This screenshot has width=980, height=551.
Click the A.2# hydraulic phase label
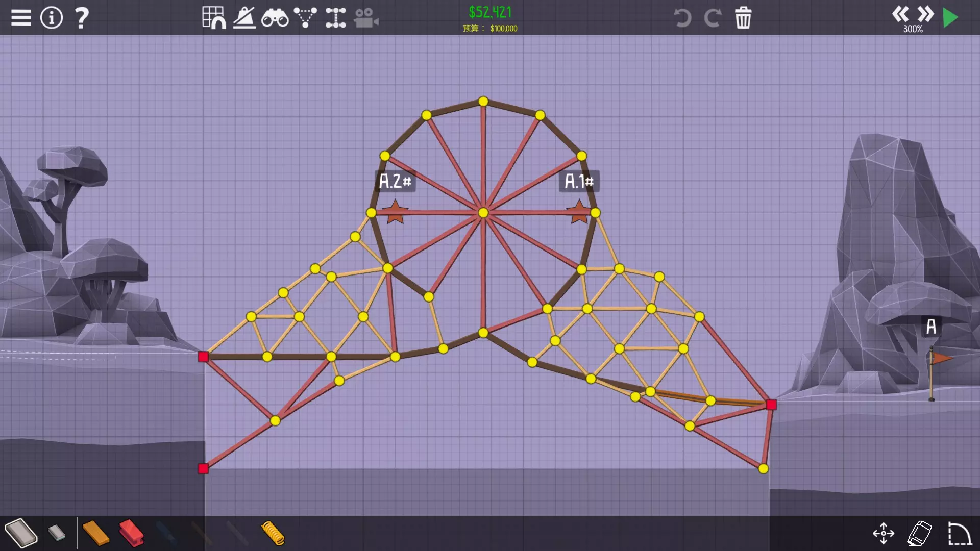tap(395, 181)
